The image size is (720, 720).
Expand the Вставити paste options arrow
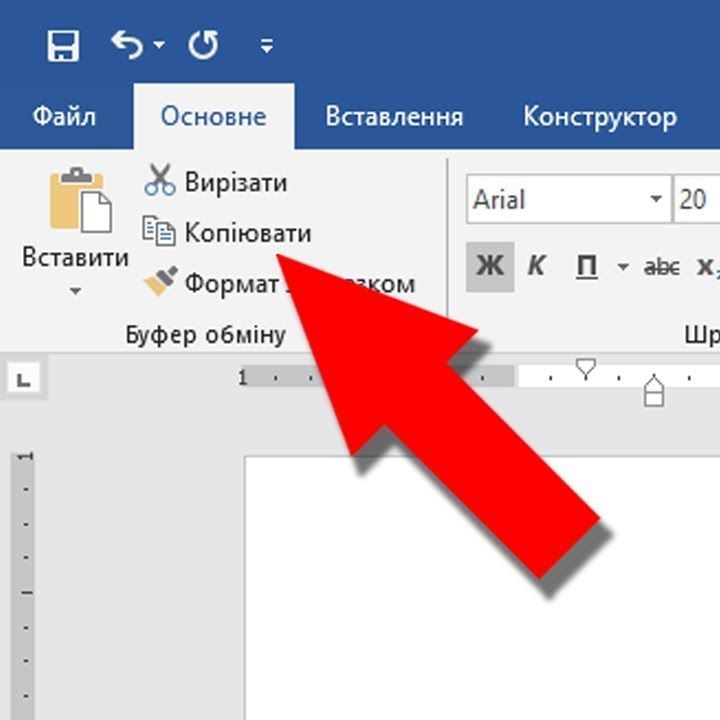point(75,291)
